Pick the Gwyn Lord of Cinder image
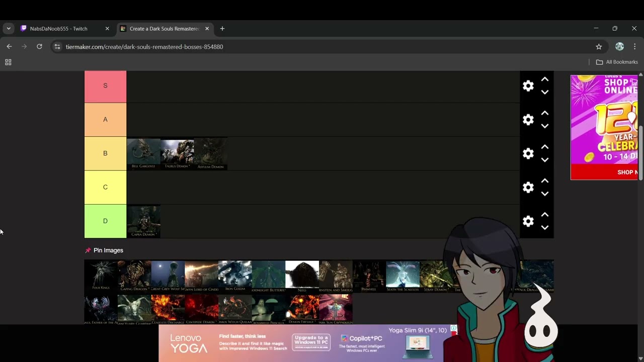Image resolution: width=644 pixels, height=362 pixels. [201, 276]
